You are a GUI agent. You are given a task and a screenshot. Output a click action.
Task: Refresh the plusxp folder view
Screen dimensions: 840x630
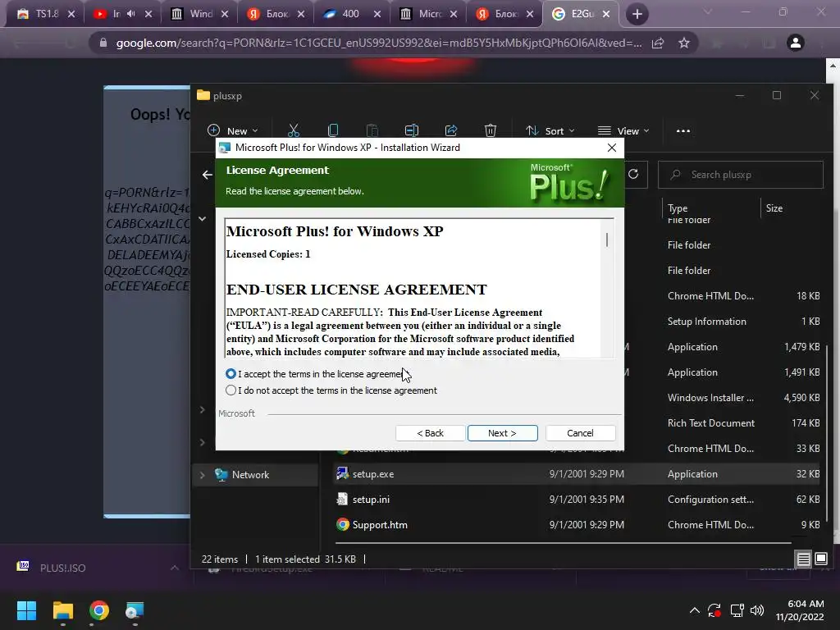(633, 174)
